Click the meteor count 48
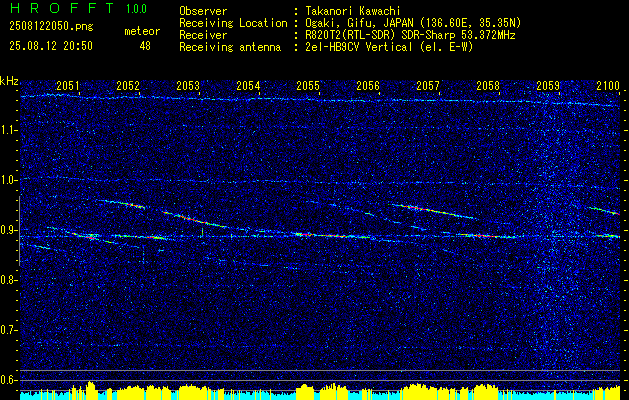Image resolution: width=629 pixels, height=400 pixels. pos(145,46)
